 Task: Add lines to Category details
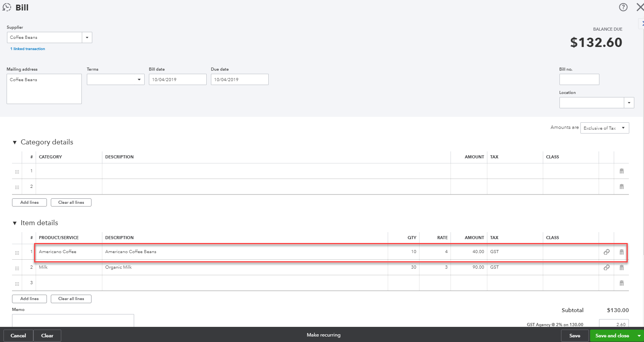29,202
